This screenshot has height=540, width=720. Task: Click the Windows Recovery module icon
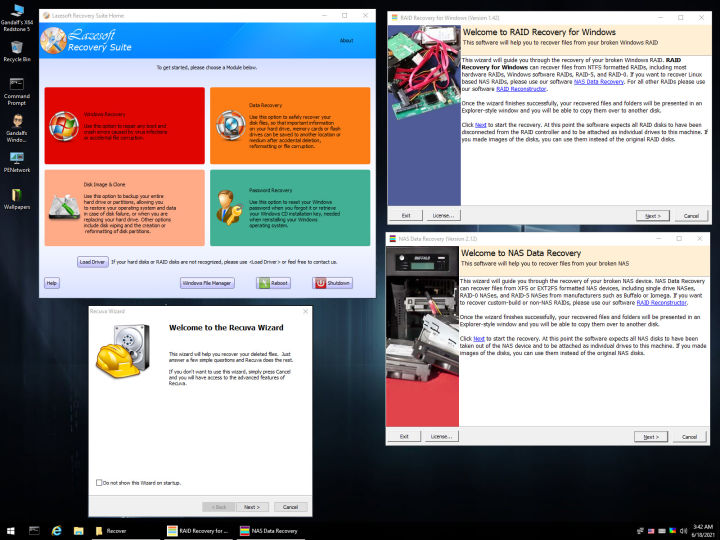pos(64,126)
